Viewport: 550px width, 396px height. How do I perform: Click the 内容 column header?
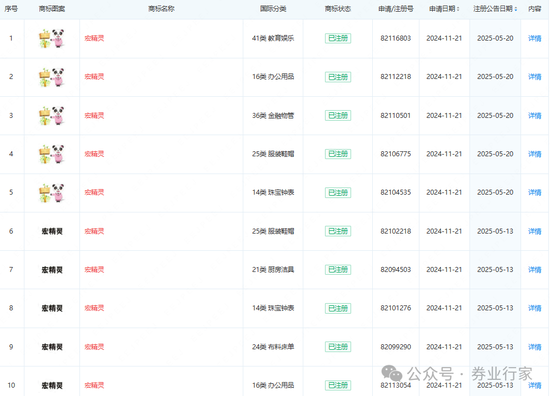point(535,9)
